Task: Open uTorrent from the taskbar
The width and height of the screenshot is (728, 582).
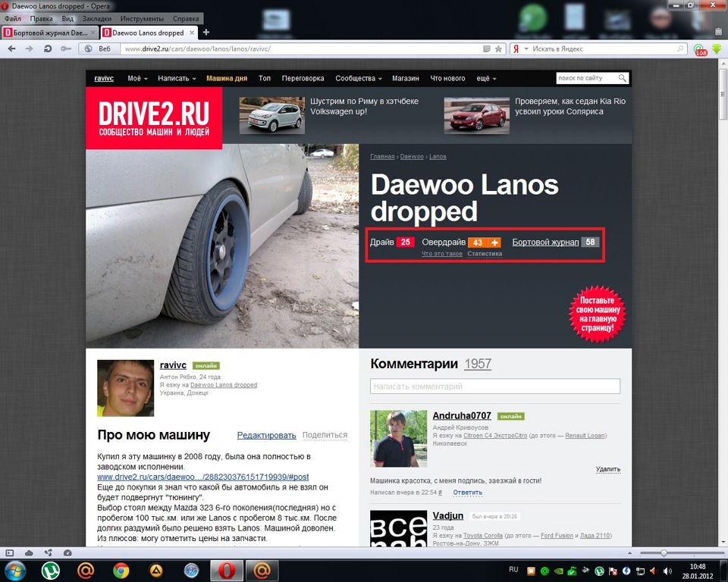Action: tap(50, 571)
